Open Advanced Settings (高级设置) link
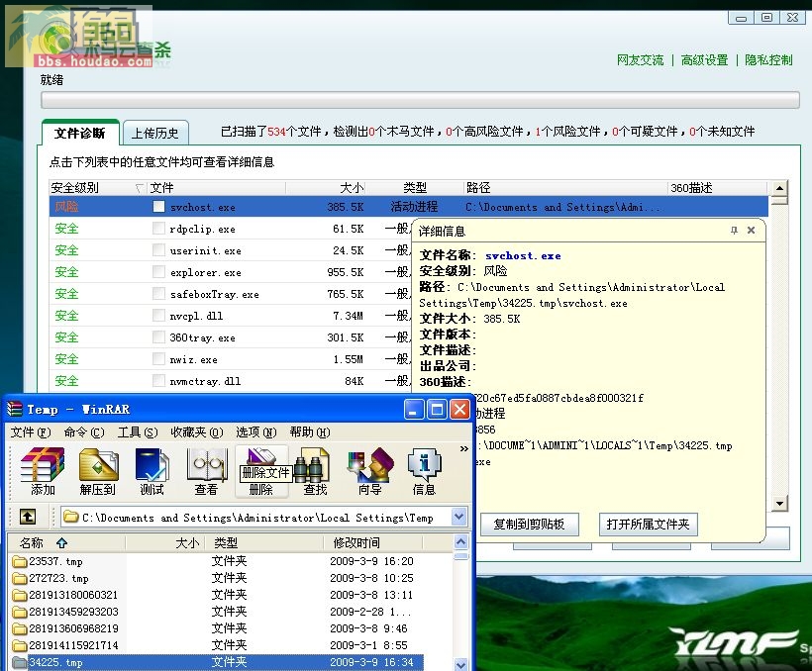Image resolution: width=812 pixels, height=671 pixels. [704, 60]
